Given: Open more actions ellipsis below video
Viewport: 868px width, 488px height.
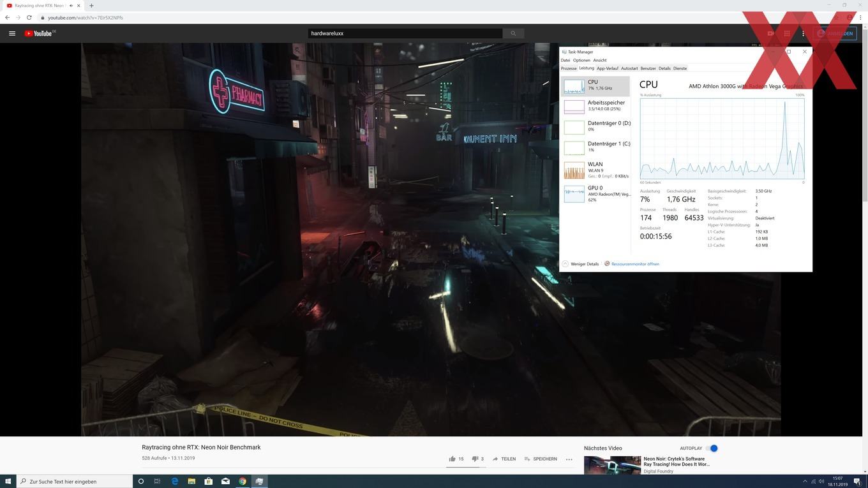Looking at the screenshot, I should (x=569, y=459).
